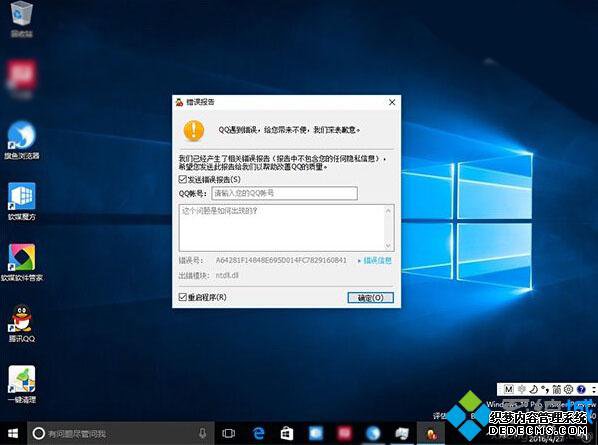Image resolution: width=598 pixels, height=445 pixels.
Task: Toggle the 发送错误报告(S) checkbox
Action: 182,179
